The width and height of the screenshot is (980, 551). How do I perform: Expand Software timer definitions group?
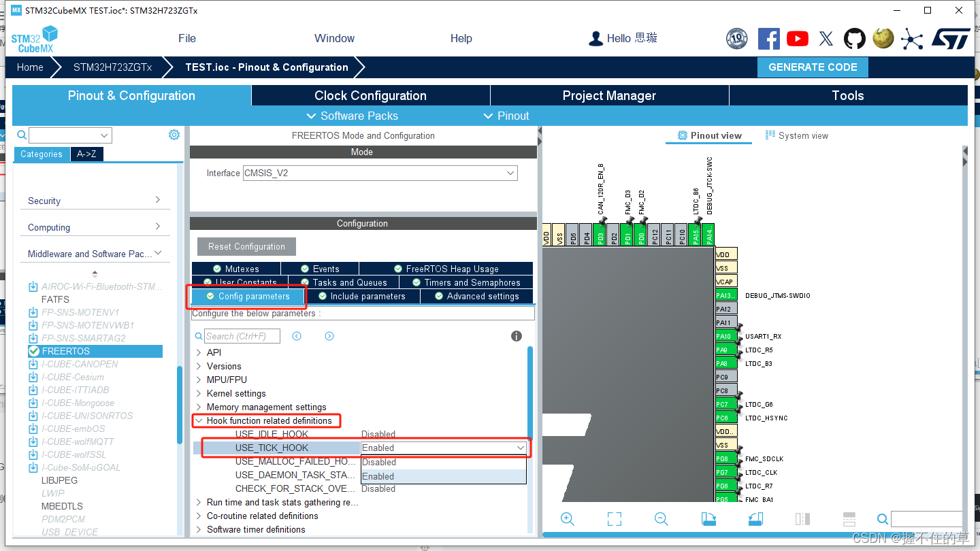(x=199, y=529)
